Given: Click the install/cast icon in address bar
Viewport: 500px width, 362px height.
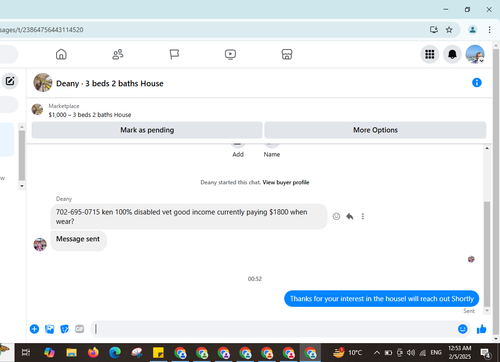Looking at the screenshot, I should 434,30.
